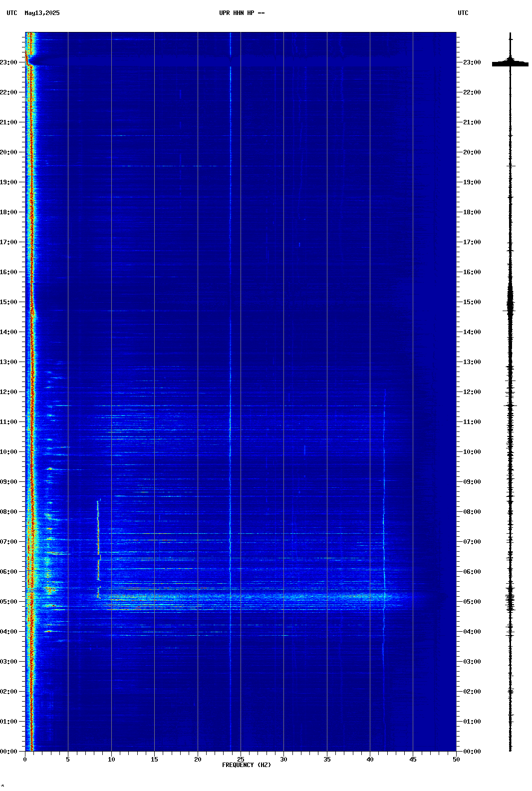Click the right axis 17:00 time label
Viewport: 532px width, 791px height.
click(x=472, y=242)
